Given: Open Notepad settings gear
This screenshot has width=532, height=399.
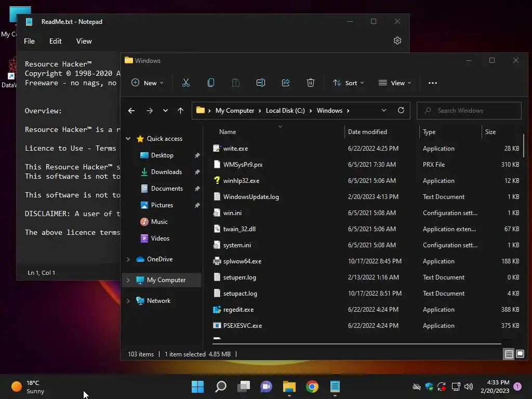Looking at the screenshot, I should [x=397, y=41].
